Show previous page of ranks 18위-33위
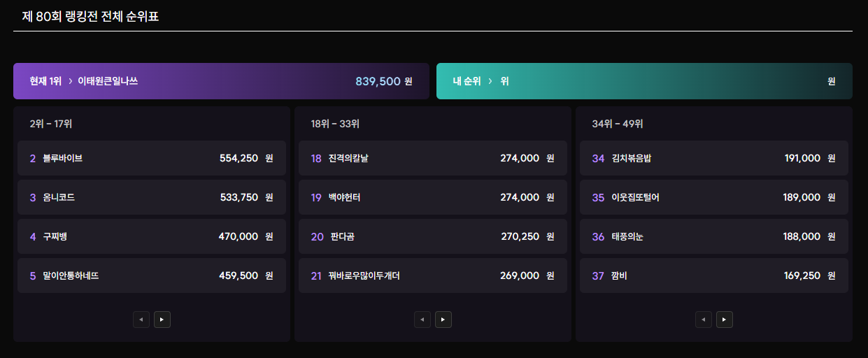 (x=422, y=320)
